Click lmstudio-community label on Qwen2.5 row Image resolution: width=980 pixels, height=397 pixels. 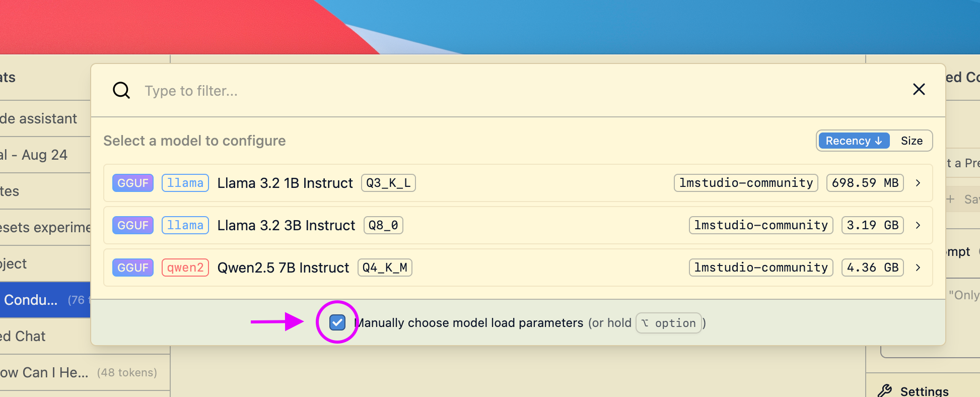(761, 268)
